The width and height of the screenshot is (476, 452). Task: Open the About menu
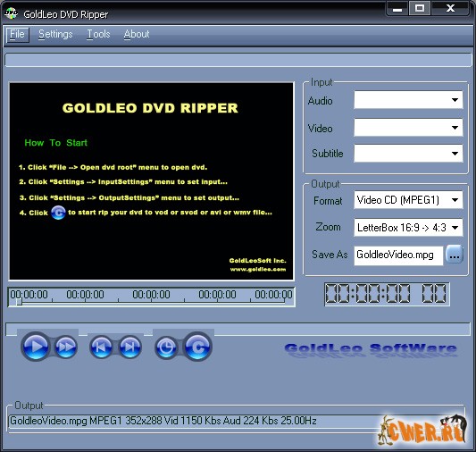137,34
